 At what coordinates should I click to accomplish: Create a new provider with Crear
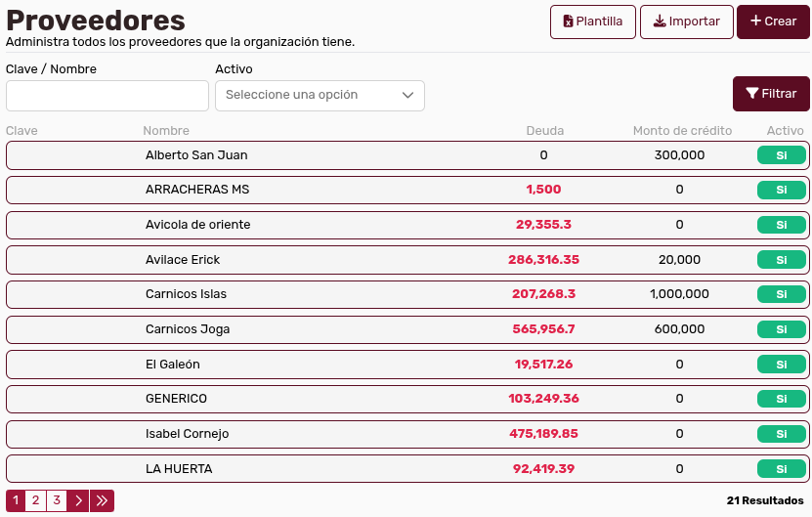(x=773, y=22)
